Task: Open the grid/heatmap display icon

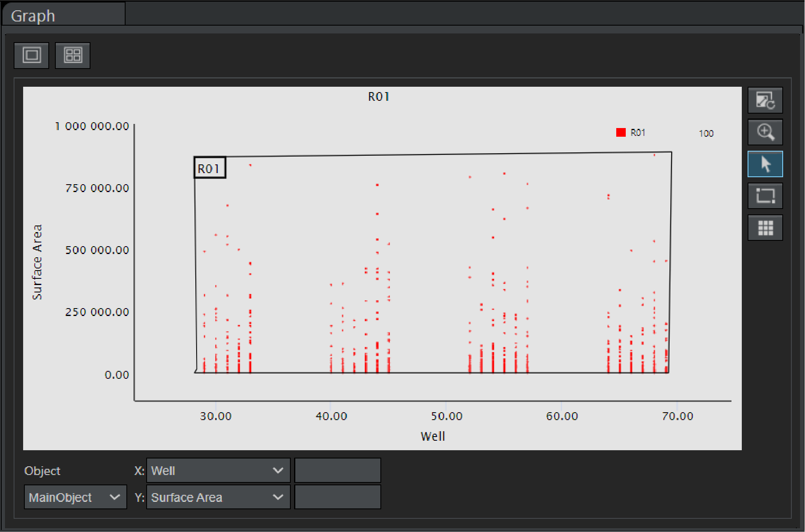Action: pos(765,228)
